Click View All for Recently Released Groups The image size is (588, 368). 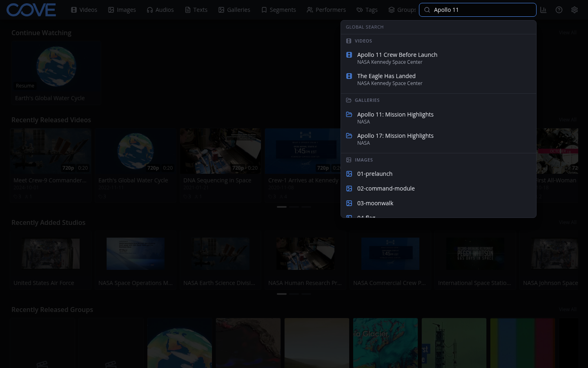click(x=568, y=310)
